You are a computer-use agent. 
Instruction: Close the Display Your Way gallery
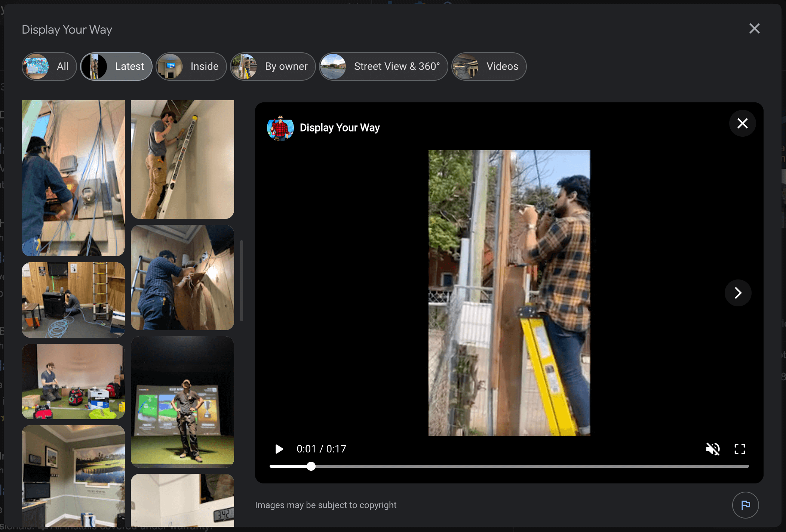tap(754, 29)
